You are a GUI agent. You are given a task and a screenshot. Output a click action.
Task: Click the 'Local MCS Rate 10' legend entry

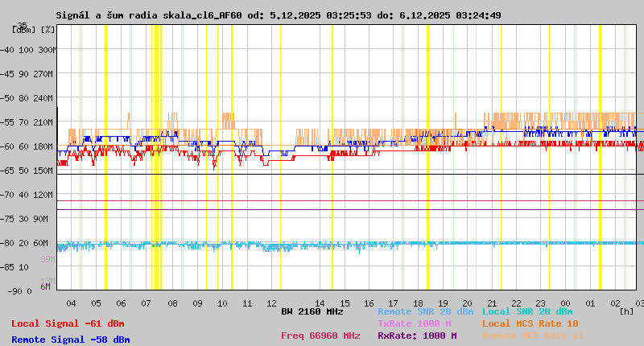tap(530, 323)
